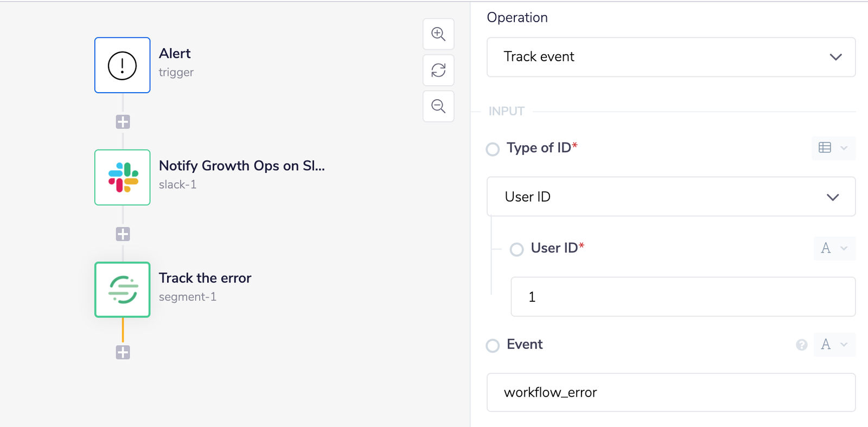
Task: Add step between Slack and Segment
Action: pos(123,234)
